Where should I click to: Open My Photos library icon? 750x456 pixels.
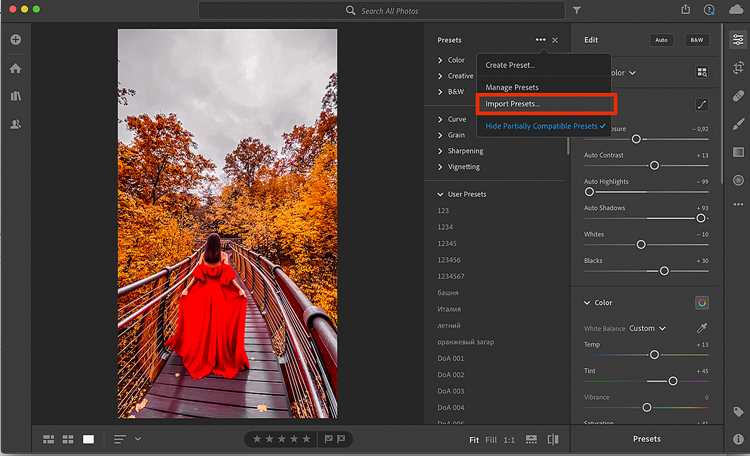pos(16,96)
